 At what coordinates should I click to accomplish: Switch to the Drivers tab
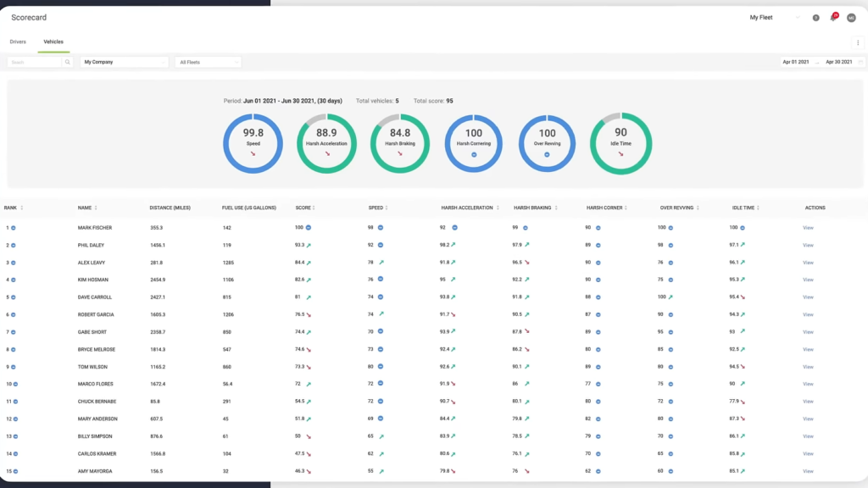point(18,42)
